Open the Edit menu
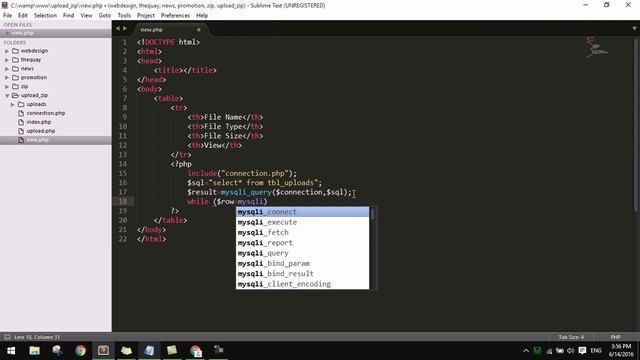This screenshot has width=640, height=360. (x=23, y=16)
